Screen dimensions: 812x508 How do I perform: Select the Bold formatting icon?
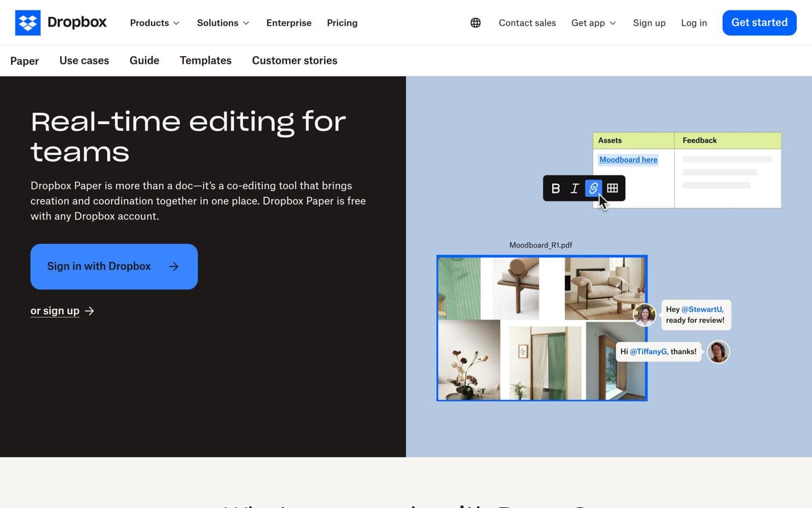click(555, 188)
